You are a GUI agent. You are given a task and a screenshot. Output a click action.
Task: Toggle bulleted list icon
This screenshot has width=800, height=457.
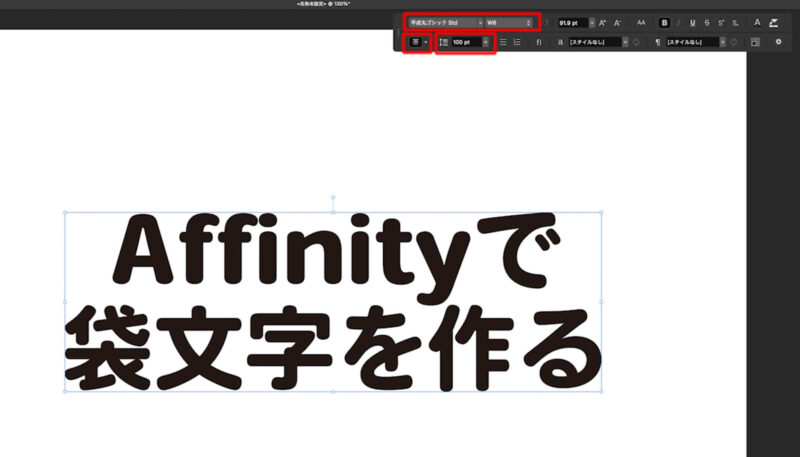click(x=503, y=42)
